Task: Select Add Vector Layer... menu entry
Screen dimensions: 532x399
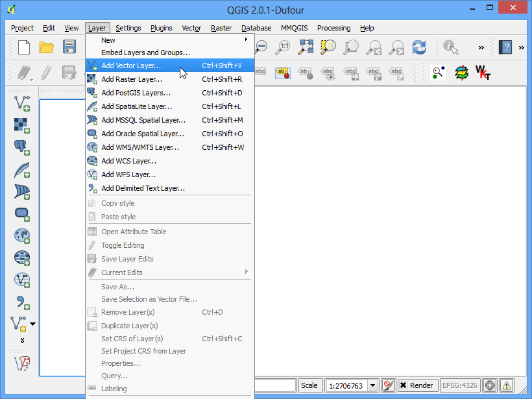Action: [169, 66]
